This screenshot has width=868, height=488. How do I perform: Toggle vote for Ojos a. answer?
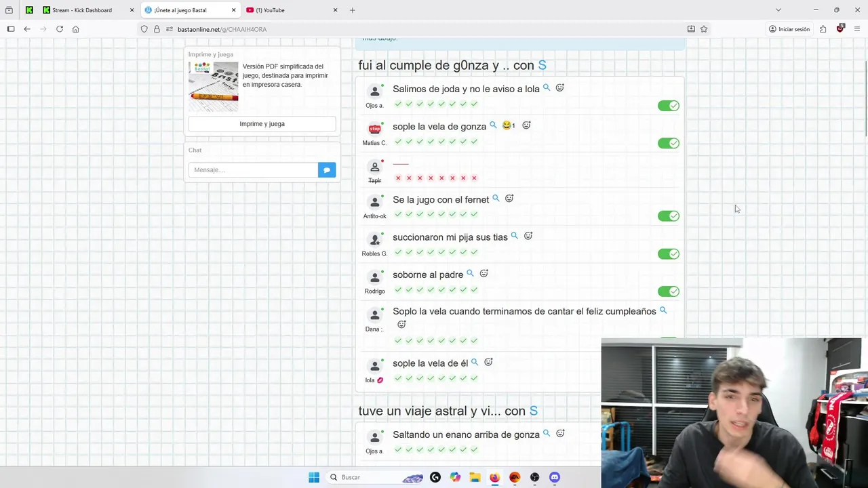(x=669, y=106)
